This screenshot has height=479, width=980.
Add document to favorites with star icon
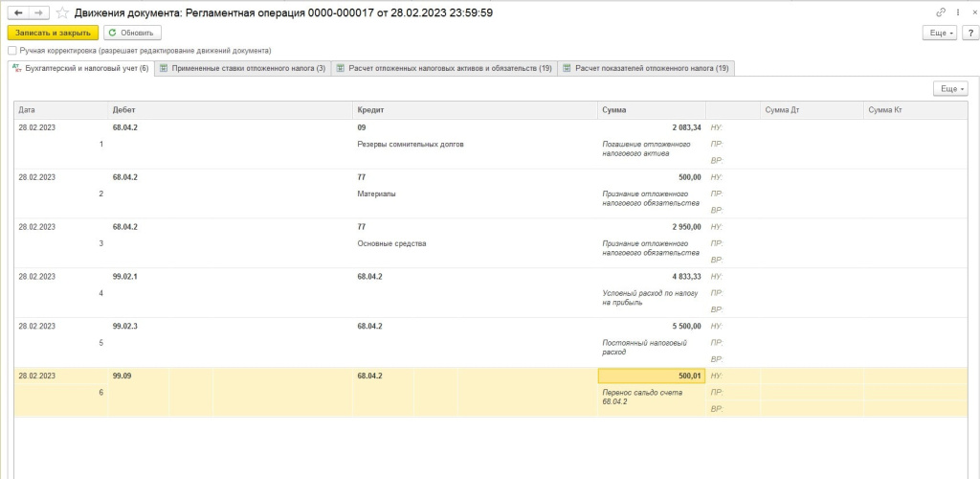pos(62,12)
